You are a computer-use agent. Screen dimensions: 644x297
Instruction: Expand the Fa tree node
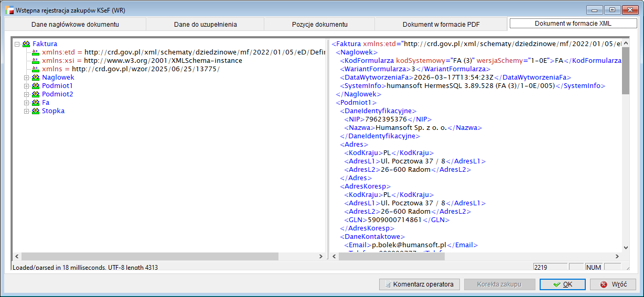(x=27, y=103)
